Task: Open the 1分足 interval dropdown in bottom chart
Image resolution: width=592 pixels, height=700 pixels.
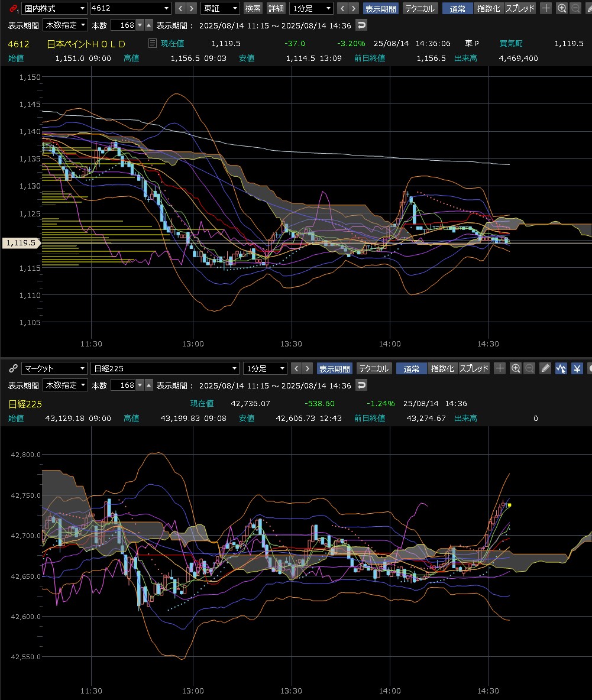Action: (265, 368)
